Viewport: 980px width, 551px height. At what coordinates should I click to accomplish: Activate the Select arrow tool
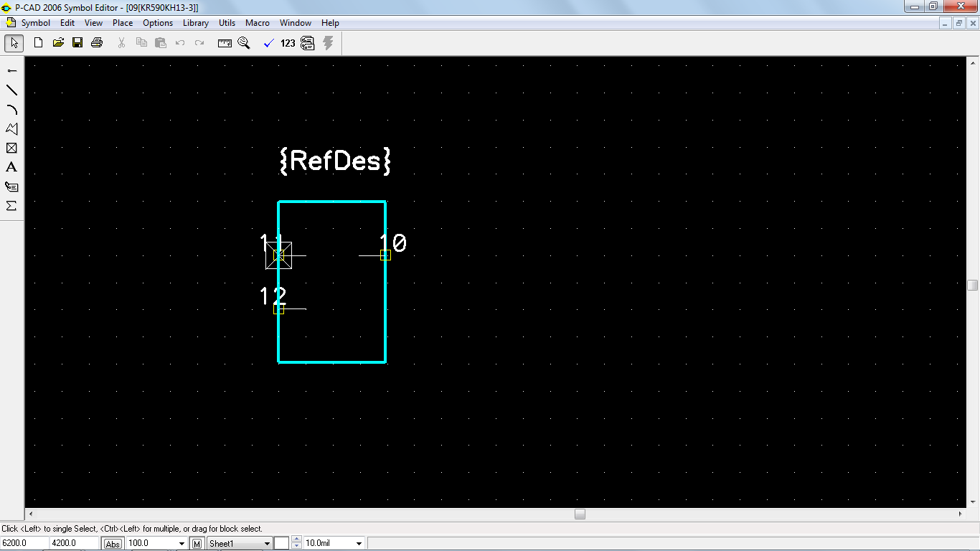(x=14, y=43)
